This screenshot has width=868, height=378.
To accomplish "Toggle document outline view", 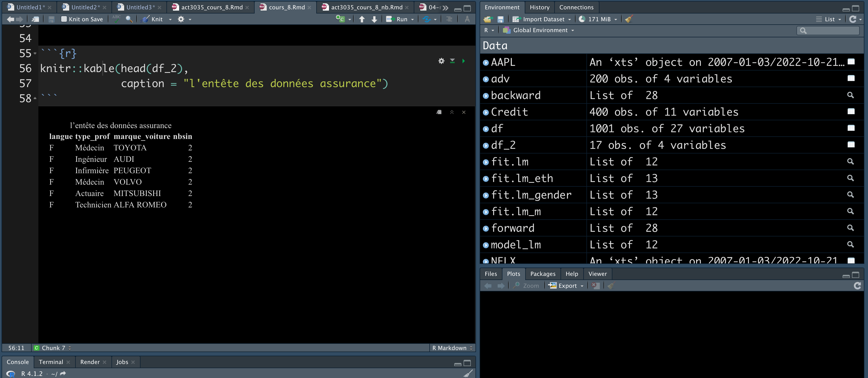I will coord(449,19).
